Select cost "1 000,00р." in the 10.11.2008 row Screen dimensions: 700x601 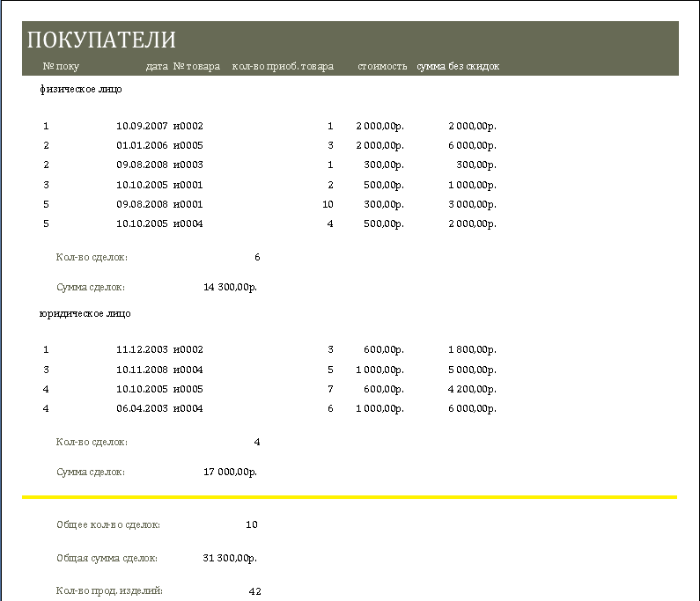pos(379,370)
